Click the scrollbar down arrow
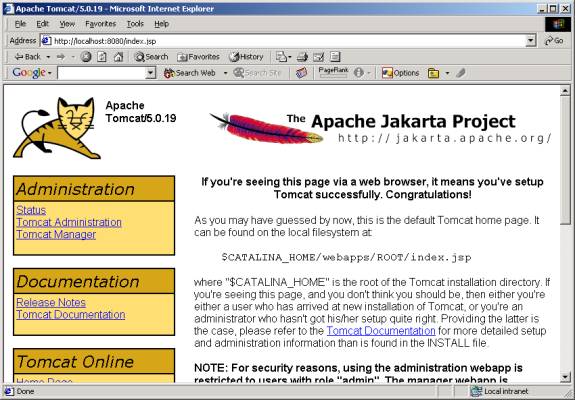The width and height of the screenshot is (575, 400). click(x=565, y=377)
